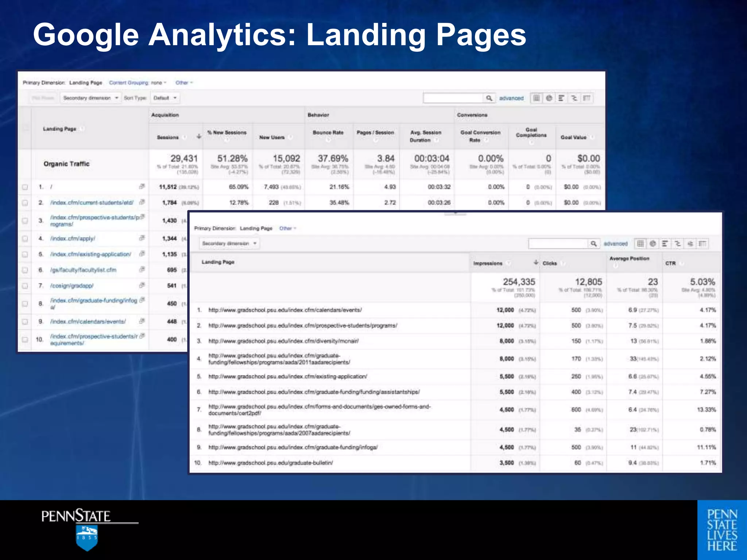Open Sort Type Default dropdown

(x=165, y=98)
